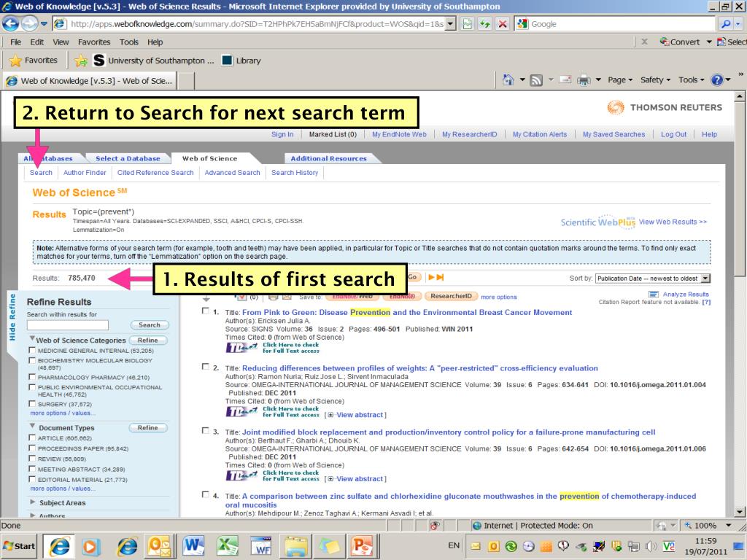This screenshot has height=560, width=747.
Task: Click the red Stop loading icon
Action: coord(502,24)
